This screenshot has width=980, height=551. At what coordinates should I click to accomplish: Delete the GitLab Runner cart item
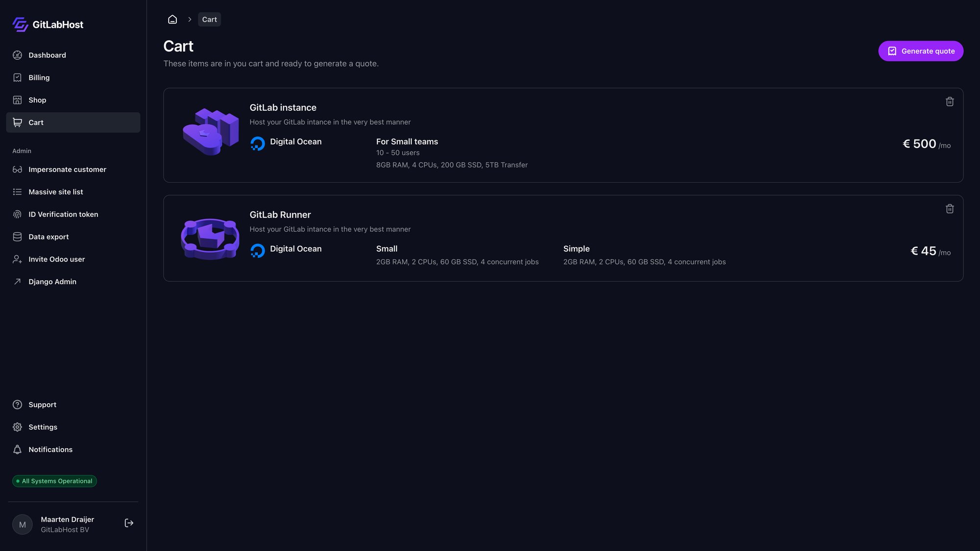950,209
